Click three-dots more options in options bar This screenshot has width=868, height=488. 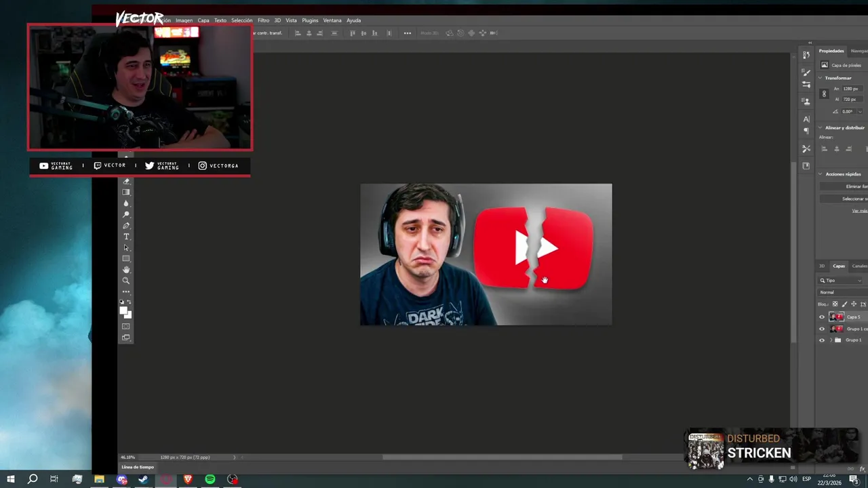pos(408,33)
